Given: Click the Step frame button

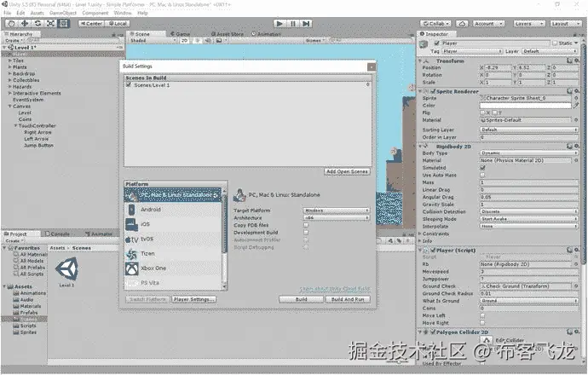Looking at the screenshot, I should tap(306, 24).
